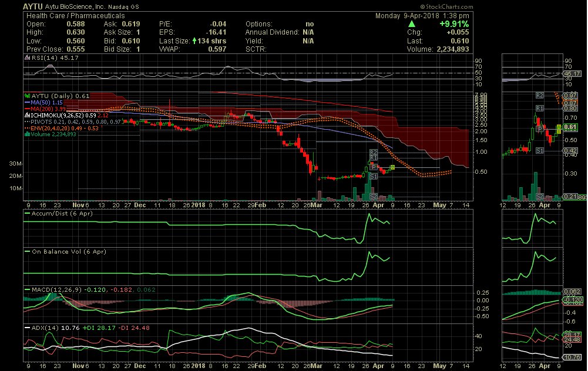Click the RSI(14) 45.17 indicator label
This screenshot has width=588, height=371.
click(x=55, y=58)
